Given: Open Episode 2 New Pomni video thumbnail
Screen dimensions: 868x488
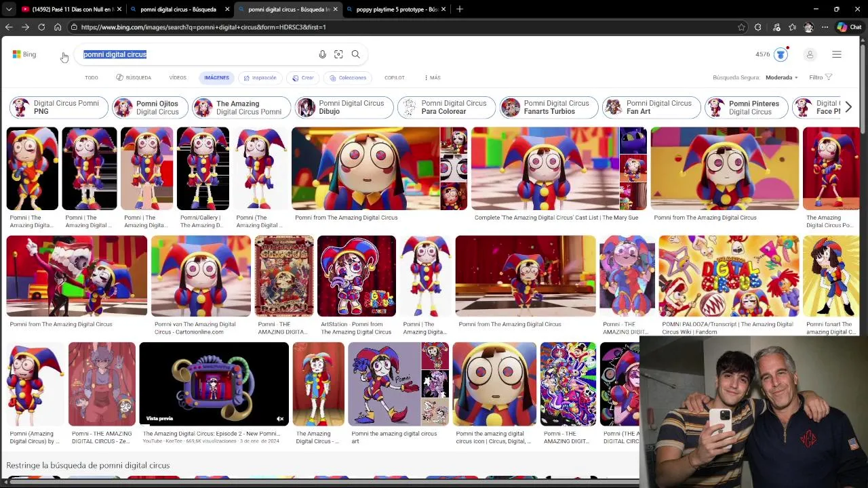Looking at the screenshot, I should 214,384.
